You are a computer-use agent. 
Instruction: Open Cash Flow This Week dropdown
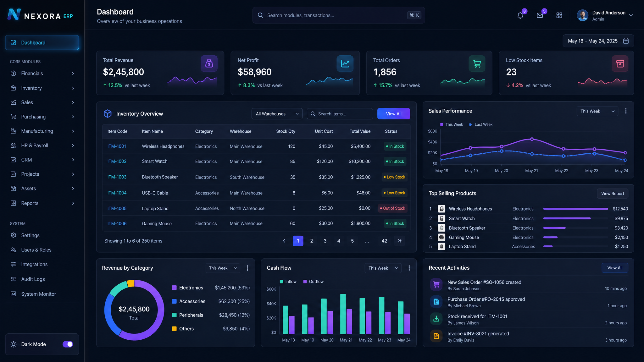[x=383, y=268]
